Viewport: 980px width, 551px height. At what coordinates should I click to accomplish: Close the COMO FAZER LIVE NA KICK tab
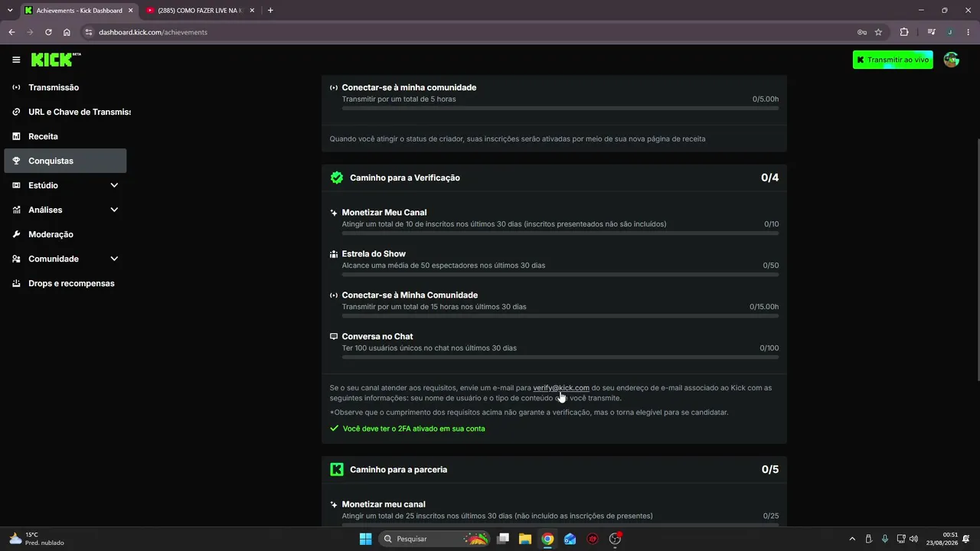coord(252,11)
